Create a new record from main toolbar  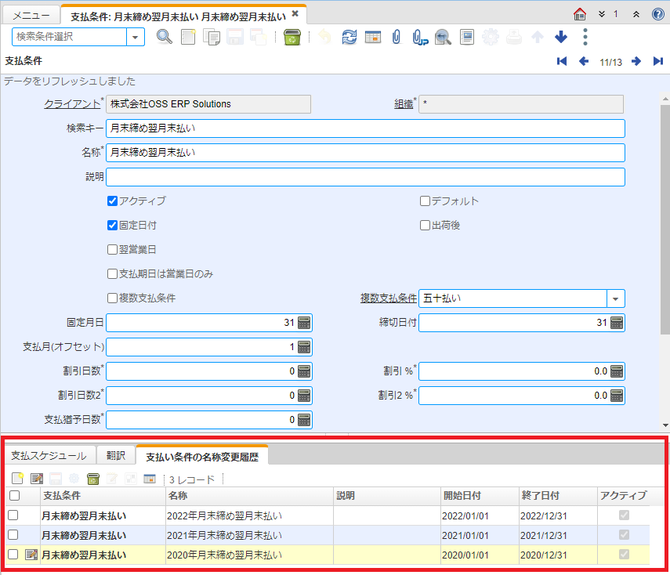point(188,37)
